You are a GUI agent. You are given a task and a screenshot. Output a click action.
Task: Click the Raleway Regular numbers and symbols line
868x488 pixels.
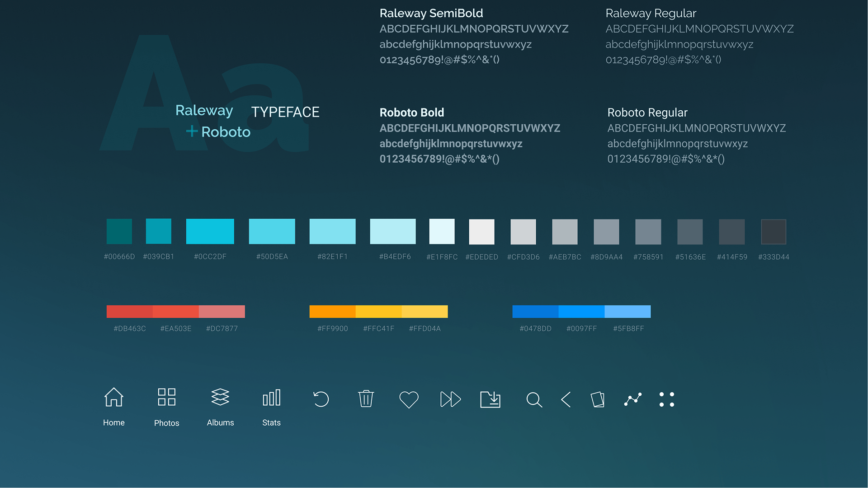click(x=663, y=60)
